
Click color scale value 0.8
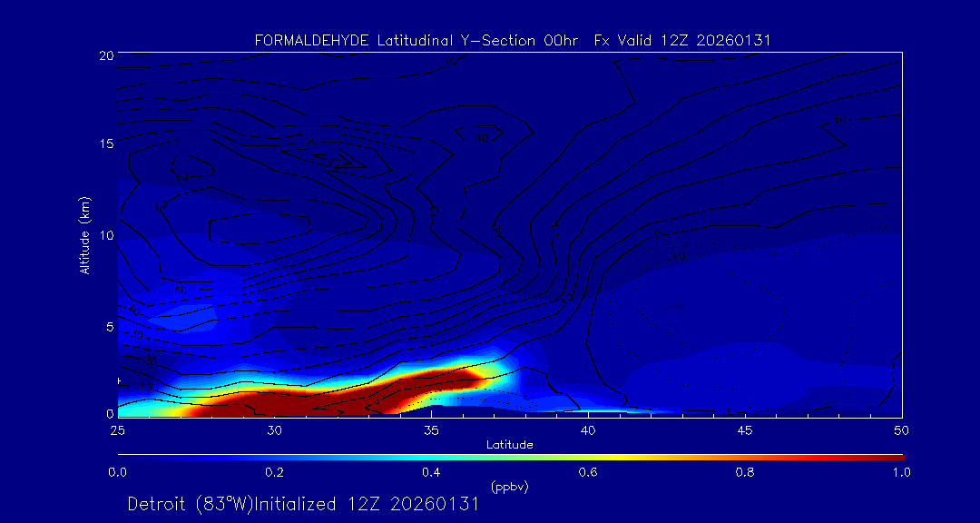point(745,473)
